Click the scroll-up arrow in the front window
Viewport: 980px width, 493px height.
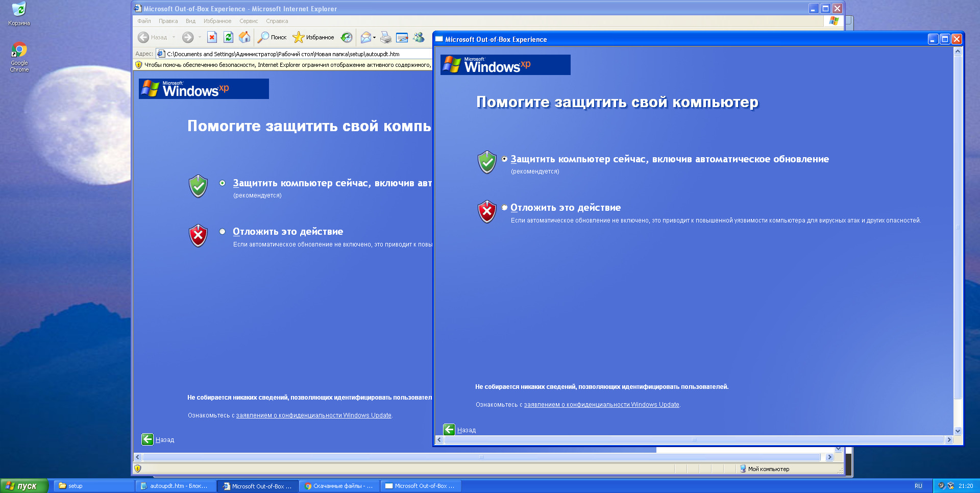click(x=958, y=51)
